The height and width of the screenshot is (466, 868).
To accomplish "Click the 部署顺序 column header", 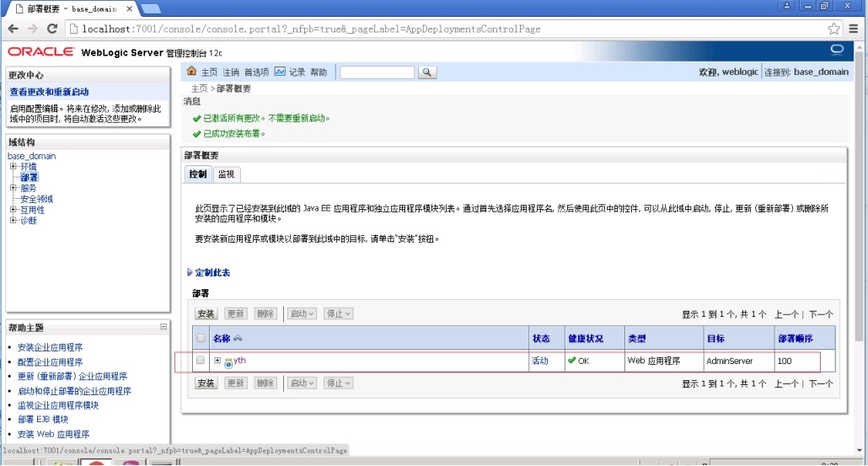I will pyautogui.click(x=796, y=338).
